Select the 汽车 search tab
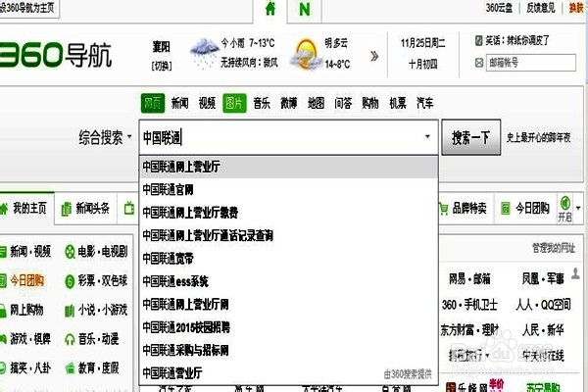 [x=425, y=103]
